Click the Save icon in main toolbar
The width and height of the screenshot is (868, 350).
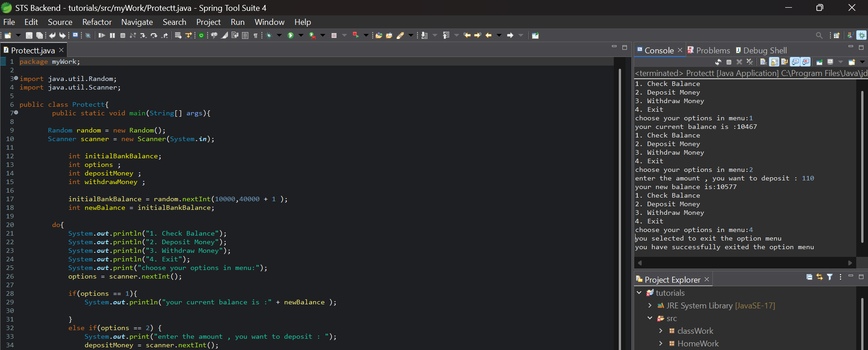click(x=29, y=35)
